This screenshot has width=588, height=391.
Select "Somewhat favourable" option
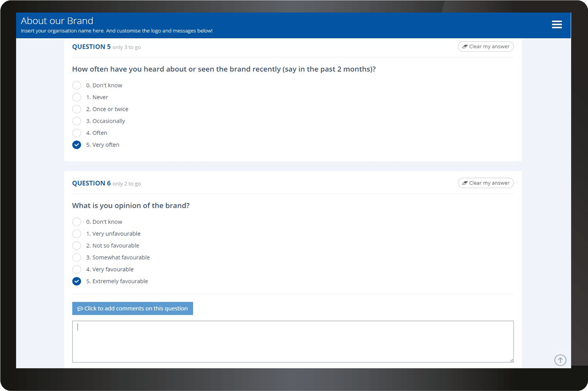click(x=77, y=257)
